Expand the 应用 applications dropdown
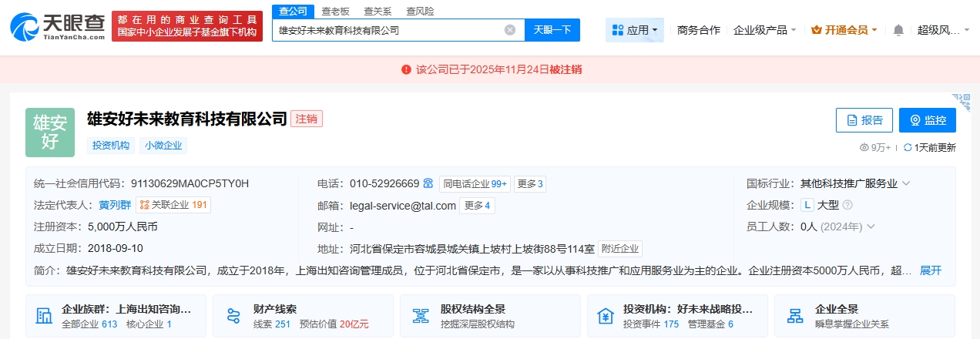Image resolution: width=980 pixels, height=339 pixels. tap(636, 30)
